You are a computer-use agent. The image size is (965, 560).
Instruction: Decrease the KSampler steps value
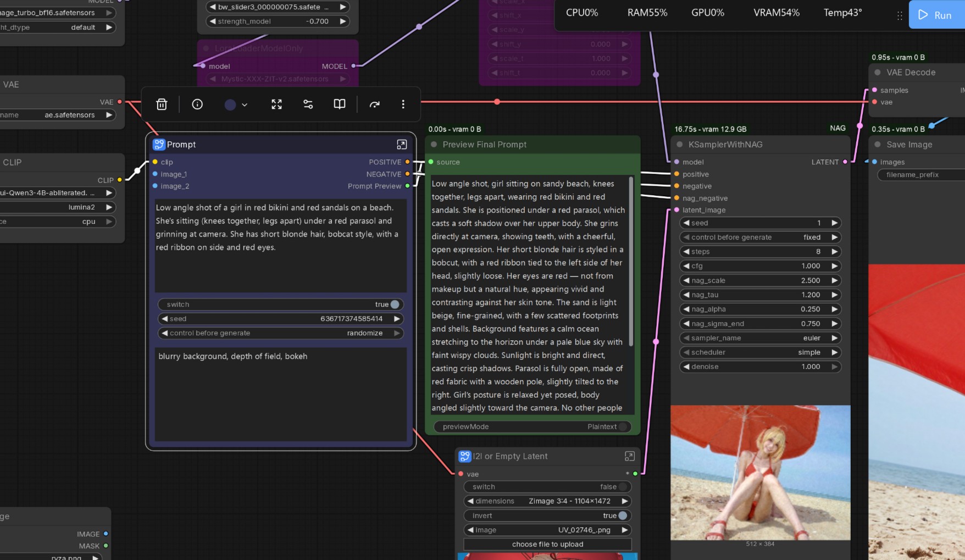click(x=686, y=252)
